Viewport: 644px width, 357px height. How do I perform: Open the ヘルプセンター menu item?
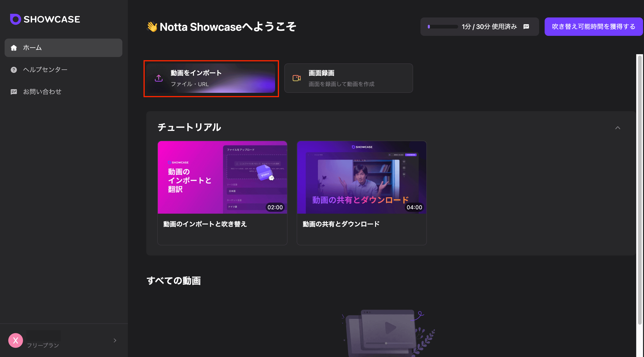(x=63, y=70)
